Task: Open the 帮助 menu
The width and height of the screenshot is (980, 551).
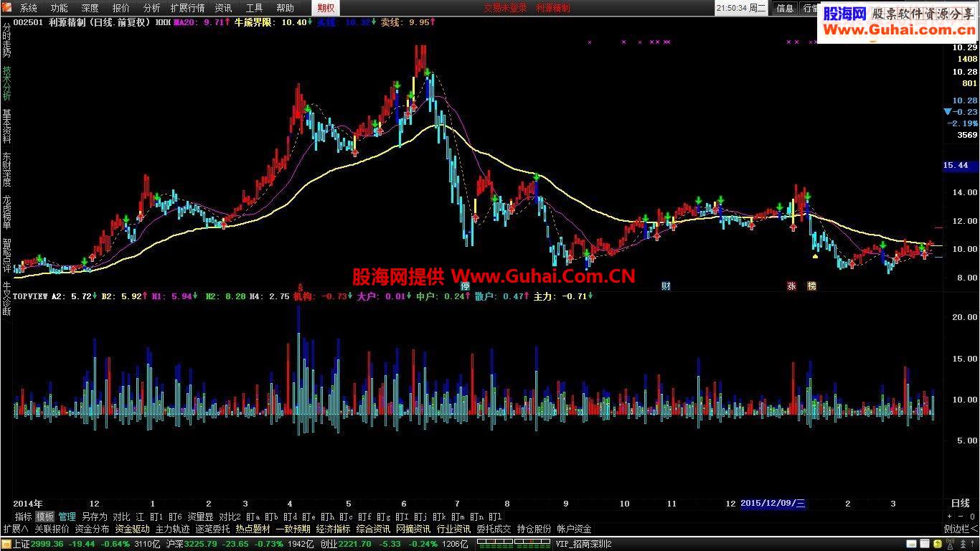Action: tap(285, 8)
